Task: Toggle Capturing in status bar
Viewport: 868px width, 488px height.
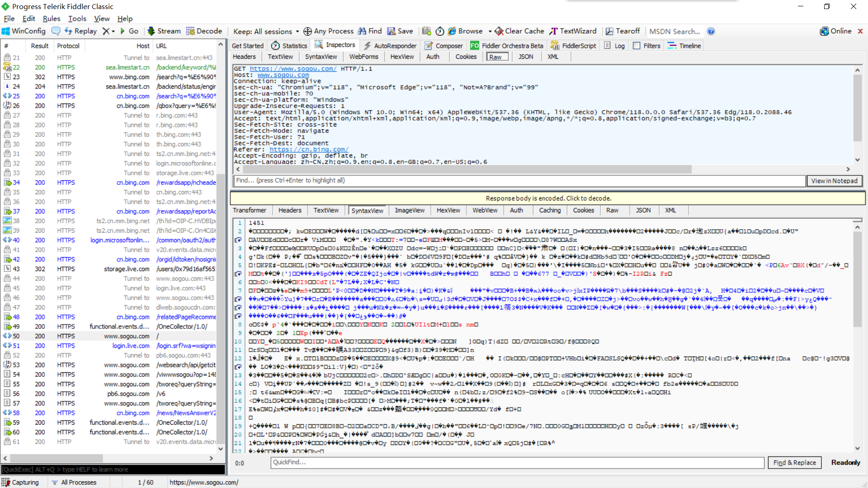Action: [x=20, y=482]
